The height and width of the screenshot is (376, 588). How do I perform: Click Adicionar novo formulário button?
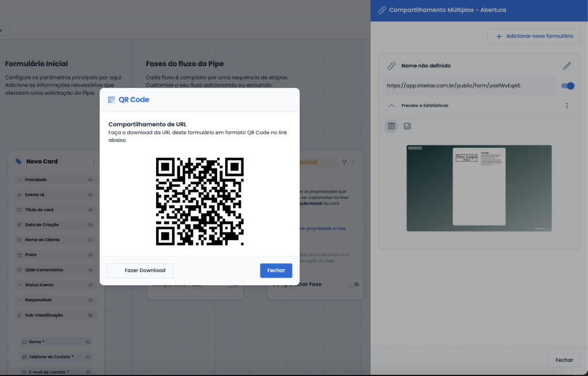coord(533,36)
